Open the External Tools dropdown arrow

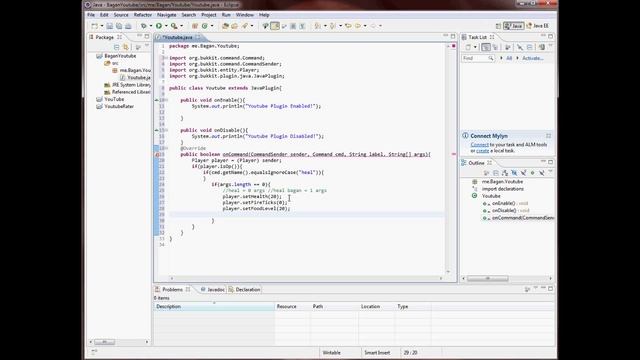pyautogui.click(x=182, y=26)
